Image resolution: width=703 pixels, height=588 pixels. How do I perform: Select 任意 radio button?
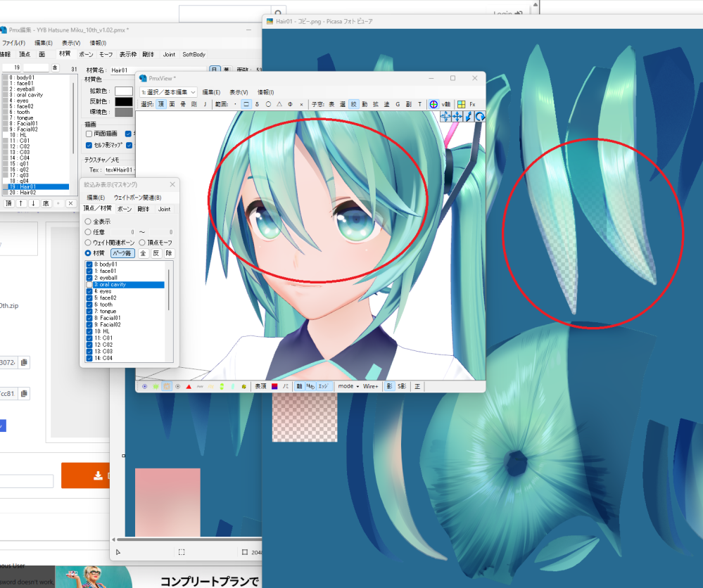click(88, 232)
